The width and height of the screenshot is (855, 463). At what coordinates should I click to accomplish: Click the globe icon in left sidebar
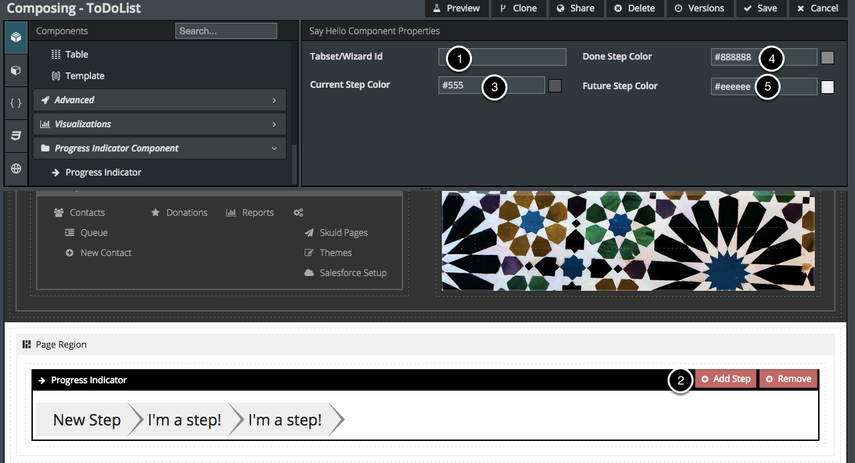click(15, 168)
